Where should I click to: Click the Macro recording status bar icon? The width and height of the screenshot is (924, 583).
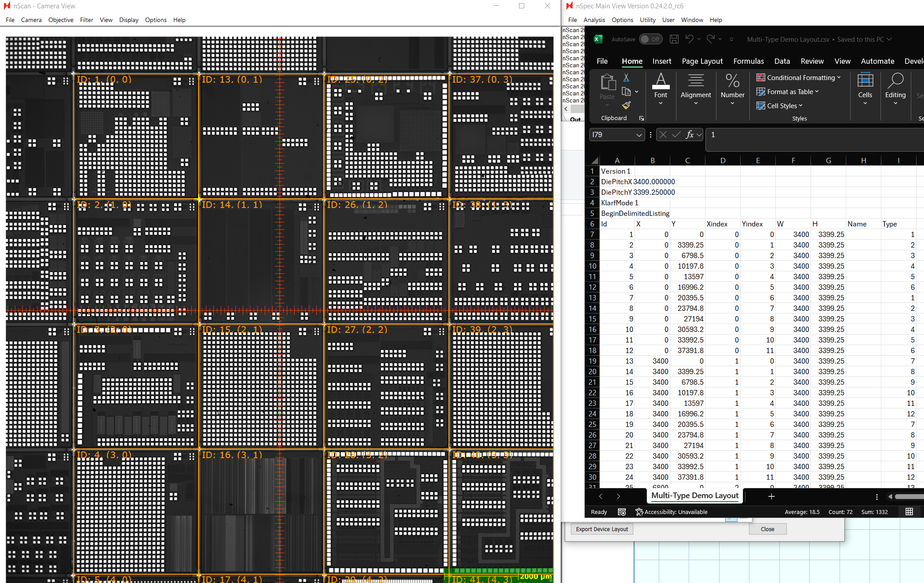pos(621,512)
